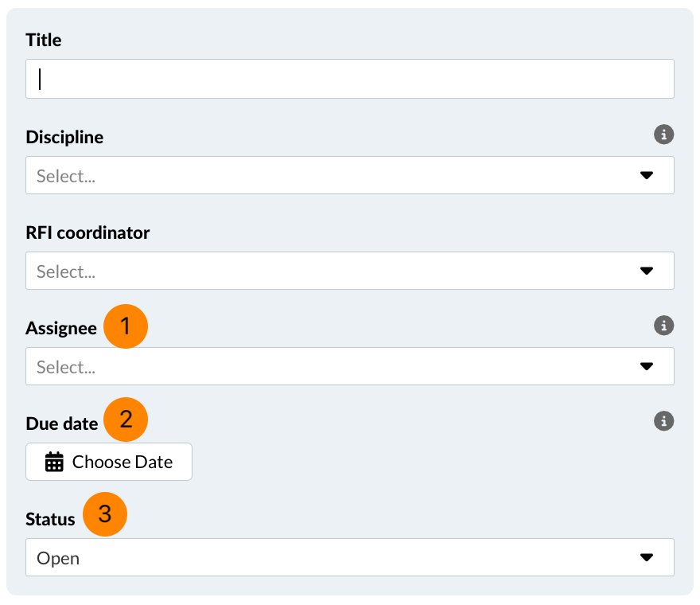Click the orange number 1 badge
This screenshot has height=605, width=700.
[126, 326]
